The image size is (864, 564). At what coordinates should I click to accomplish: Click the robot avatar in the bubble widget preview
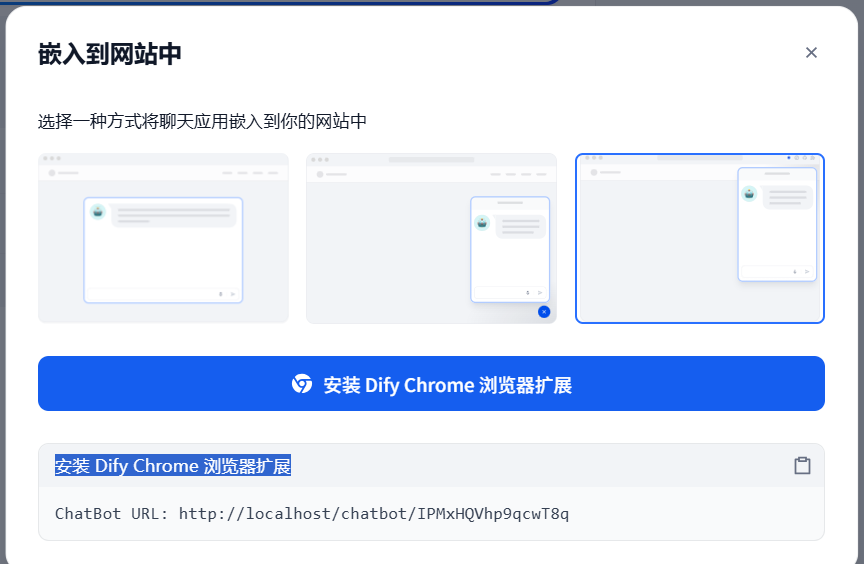pos(482,223)
